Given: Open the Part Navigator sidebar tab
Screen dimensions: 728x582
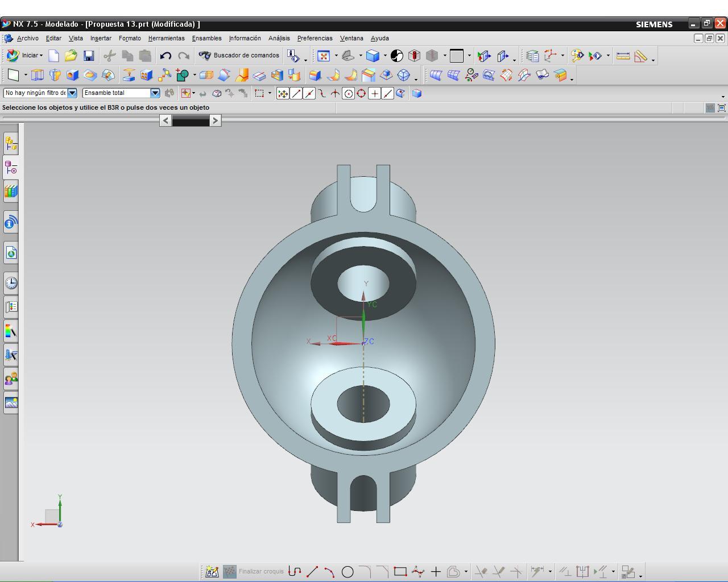Looking at the screenshot, I should click(x=11, y=168).
